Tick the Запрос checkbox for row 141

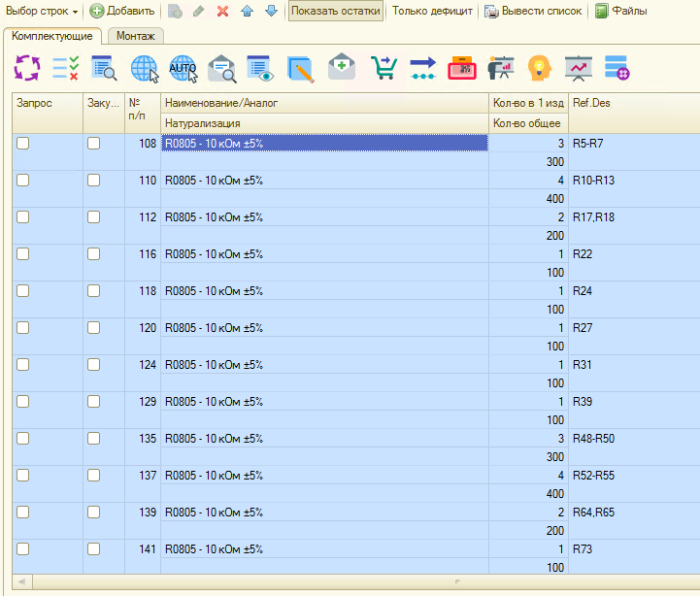[23, 549]
